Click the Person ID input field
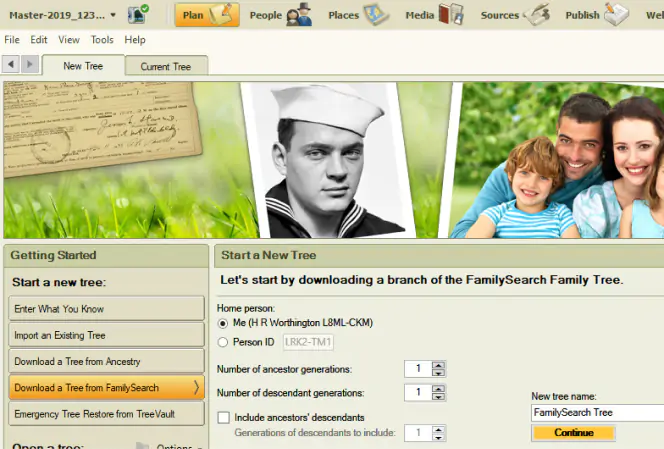This screenshot has width=664, height=449. (308, 342)
